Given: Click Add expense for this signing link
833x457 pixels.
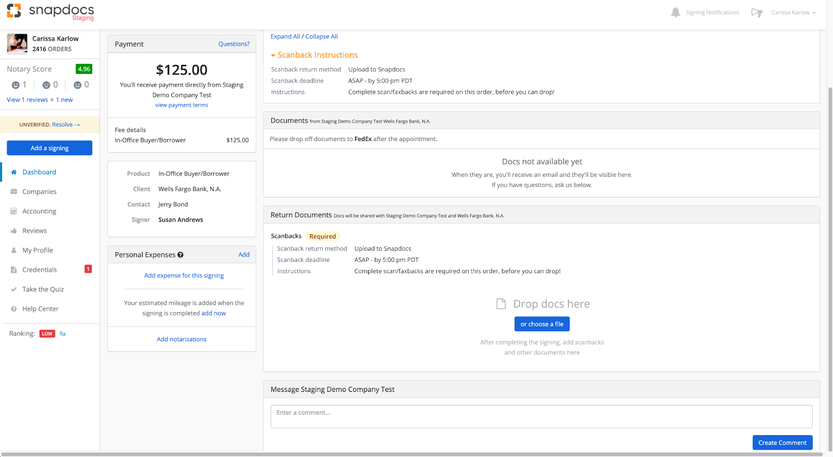Looking at the screenshot, I should tap(184, 275).
